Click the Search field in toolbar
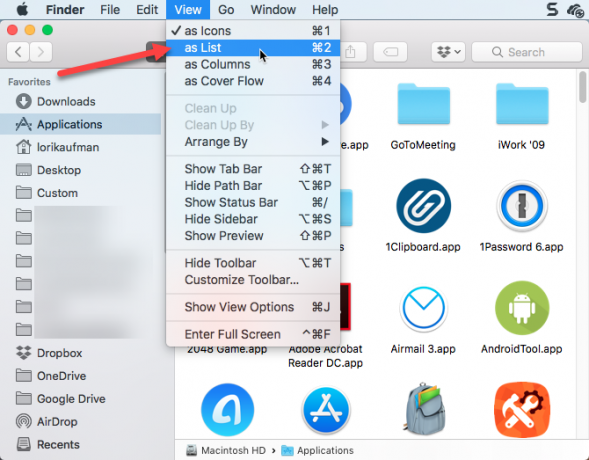589x460 pixels. 527,52
